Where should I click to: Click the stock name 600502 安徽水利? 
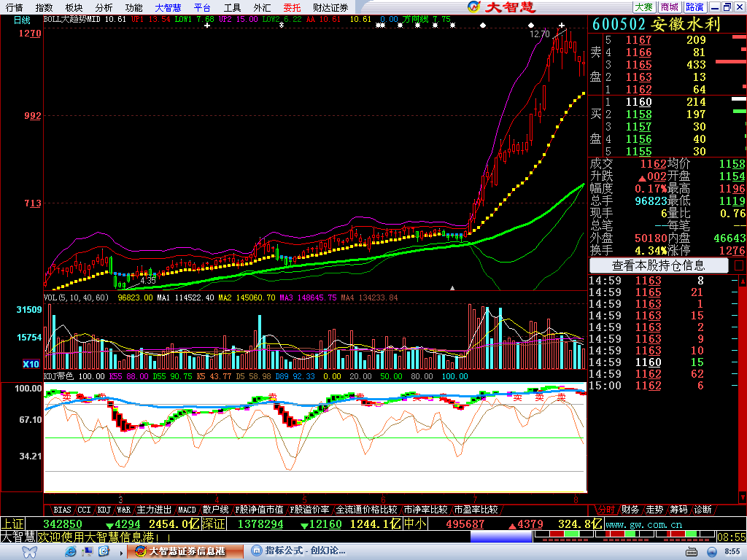656,24
